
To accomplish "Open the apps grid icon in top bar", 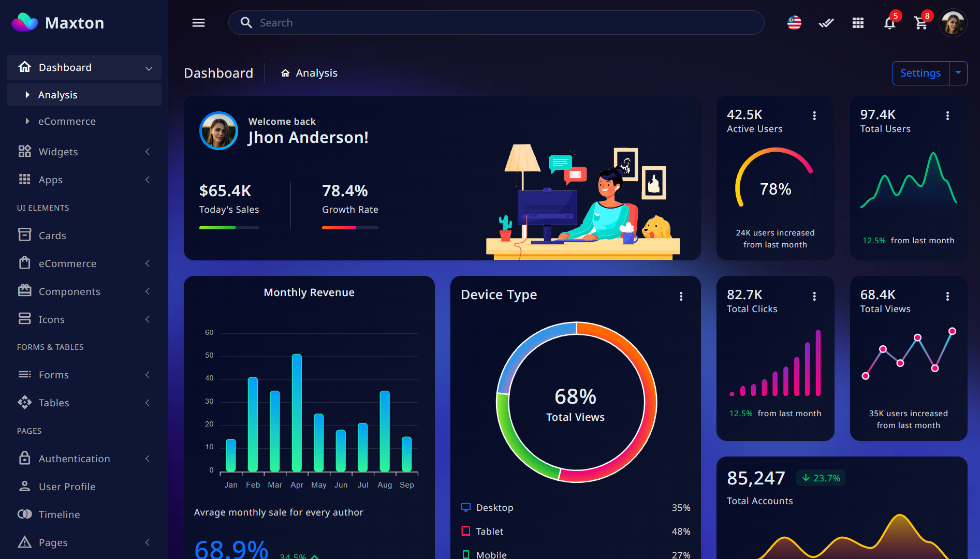I will click(x=858, y=23).
